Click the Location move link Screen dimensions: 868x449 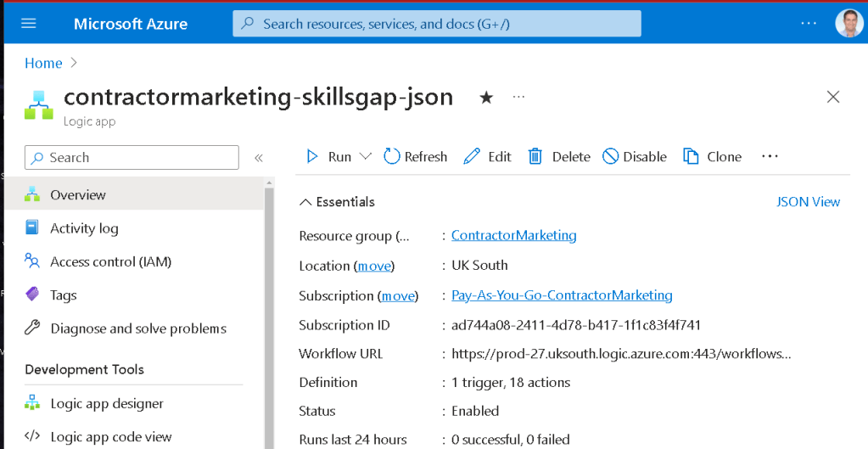(x=374, y=266)
